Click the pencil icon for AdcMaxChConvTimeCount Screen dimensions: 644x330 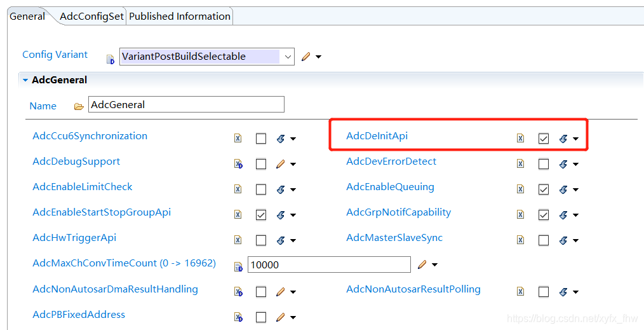coord(422,265)
